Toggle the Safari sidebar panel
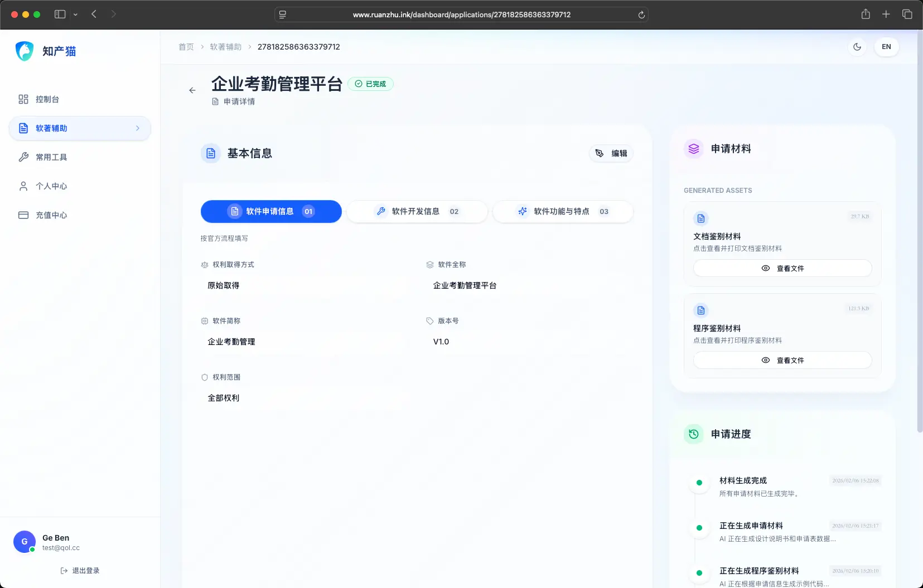This screenshot has height=588, width=923. (x=60, y=14)
